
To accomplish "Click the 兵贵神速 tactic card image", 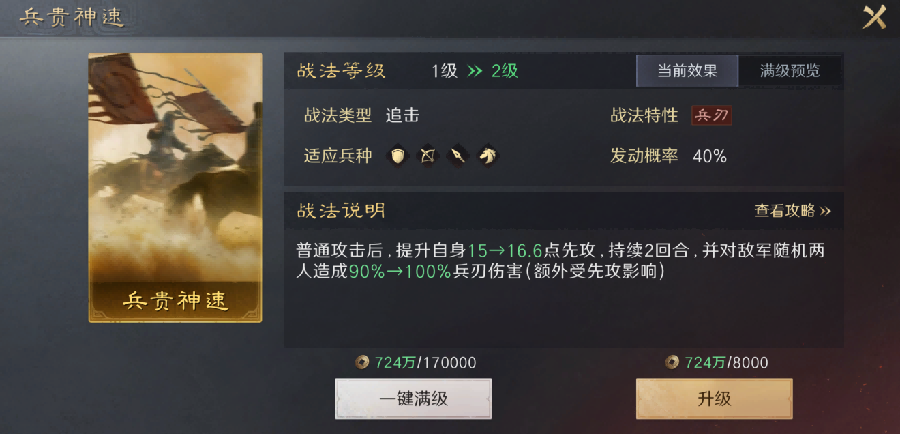I will (x=175, y=188).
